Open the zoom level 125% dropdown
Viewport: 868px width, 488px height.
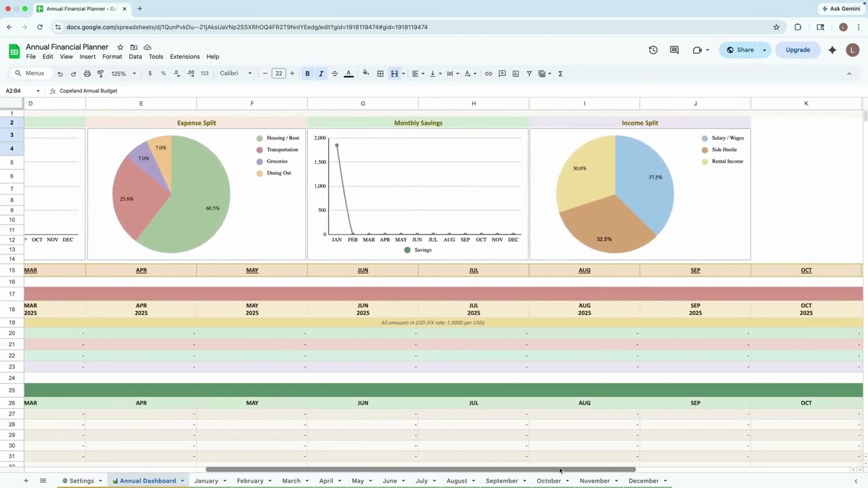coord(123,74)
